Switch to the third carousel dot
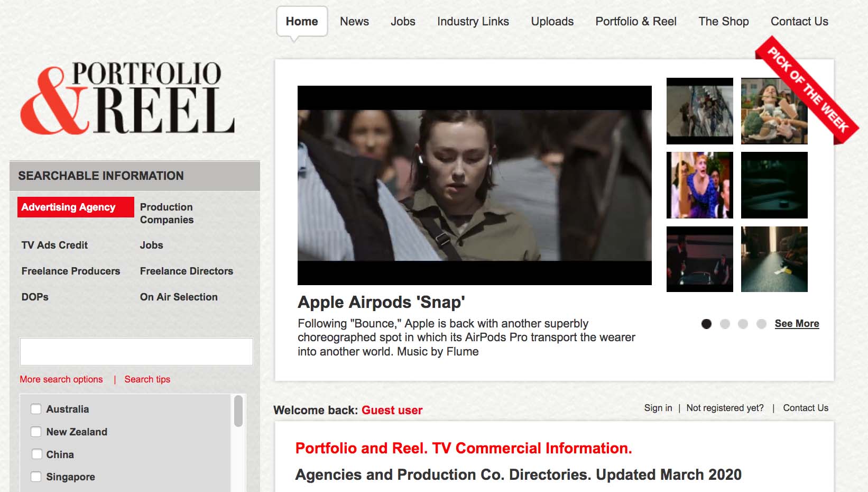 coord(743,324)
